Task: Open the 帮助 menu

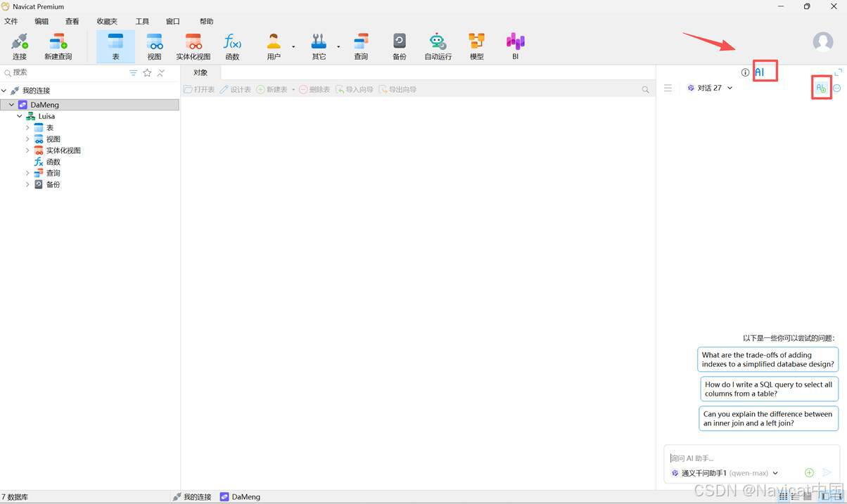Action: coord(206,22)
